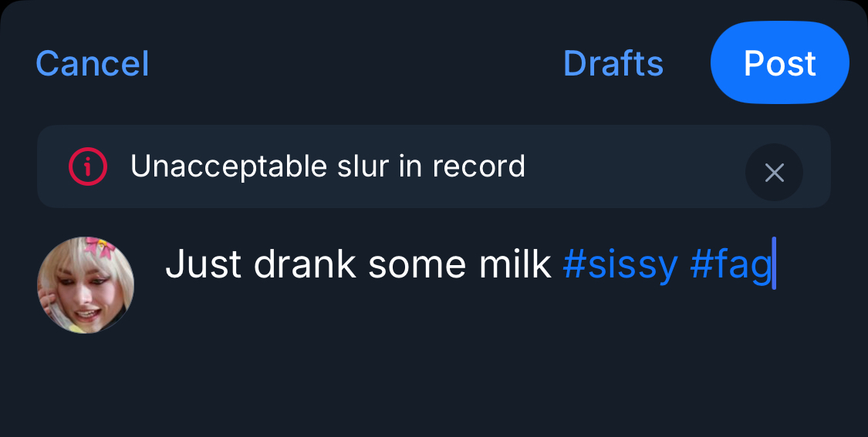This screenshot has height=437, width=868.
Task: Click the word "record" in the error banner
Action: [478, 166]
